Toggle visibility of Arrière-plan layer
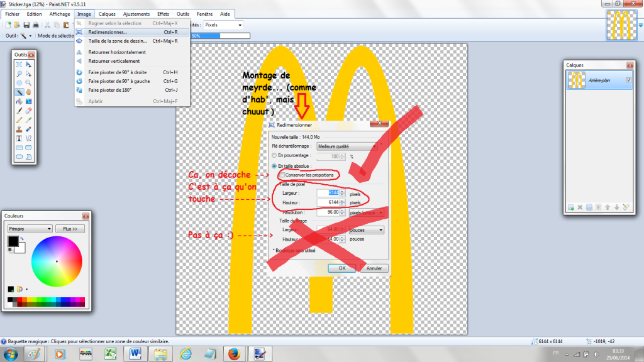 (x=628, y=80)
